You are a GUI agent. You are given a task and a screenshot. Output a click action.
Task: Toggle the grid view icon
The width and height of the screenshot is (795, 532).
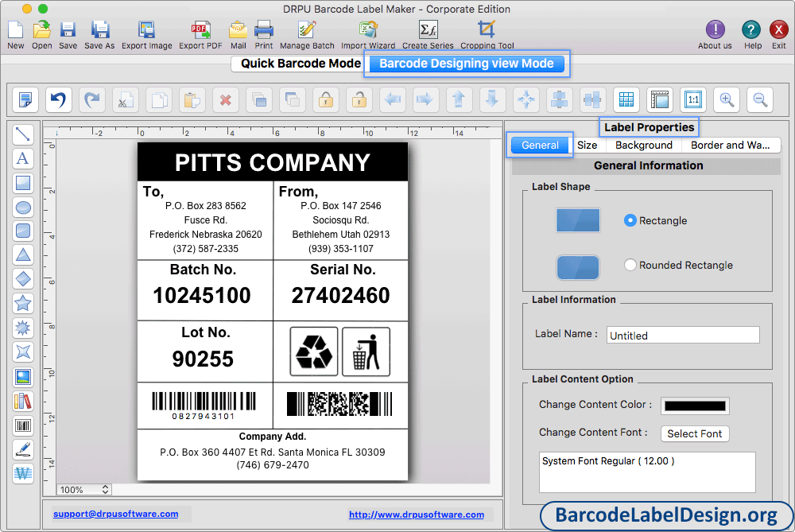[626, 99]
